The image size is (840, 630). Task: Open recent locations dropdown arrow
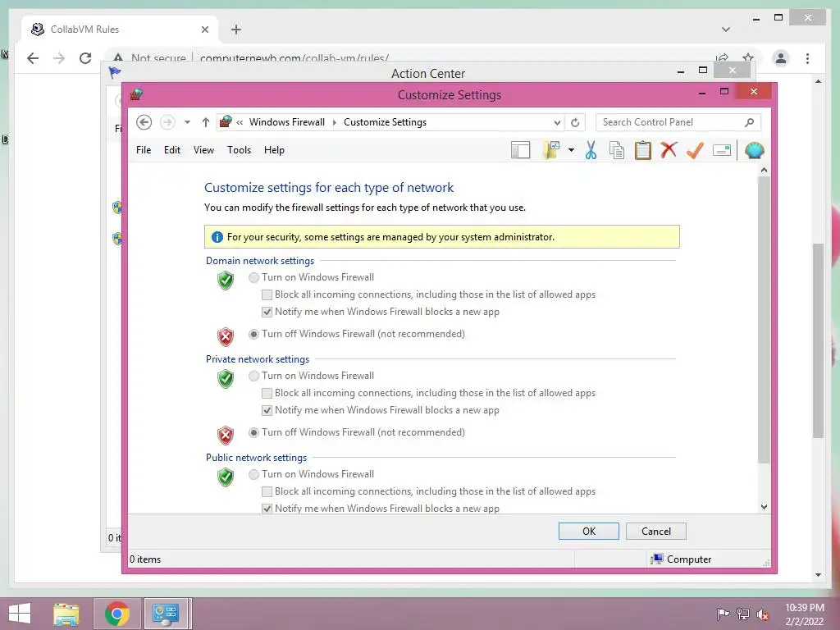187,123
